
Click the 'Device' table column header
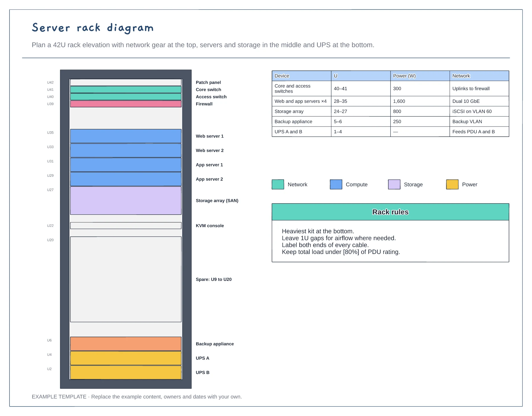(301, 76)
